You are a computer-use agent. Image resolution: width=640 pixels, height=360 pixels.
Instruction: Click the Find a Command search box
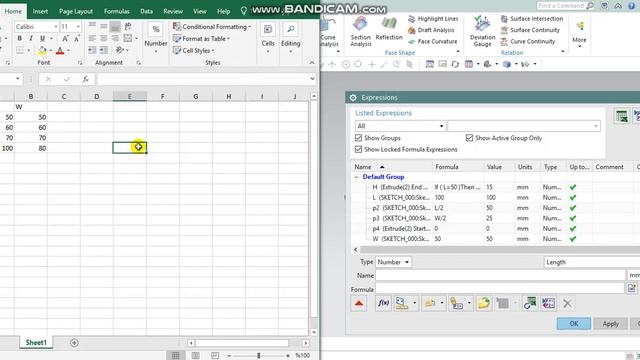[x=565, y=6]
